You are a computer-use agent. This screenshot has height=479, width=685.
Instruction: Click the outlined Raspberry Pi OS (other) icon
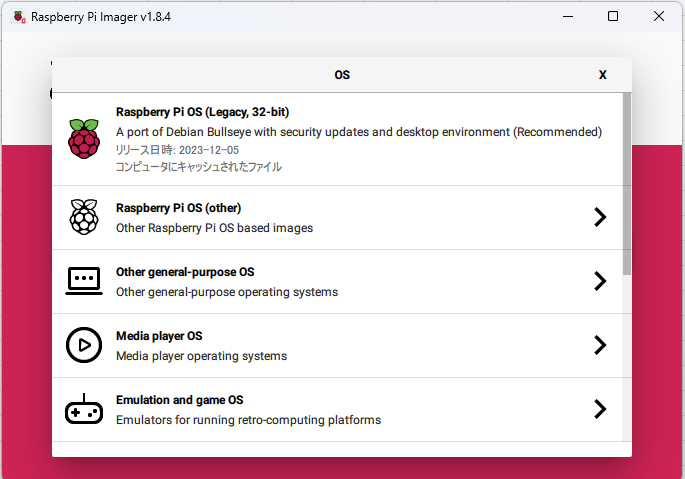84,217
